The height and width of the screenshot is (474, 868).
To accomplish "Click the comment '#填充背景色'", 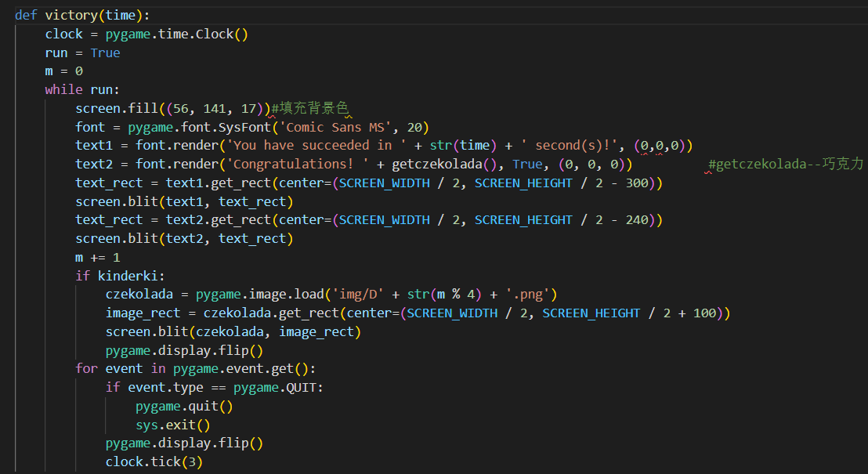I will (310, 108).
